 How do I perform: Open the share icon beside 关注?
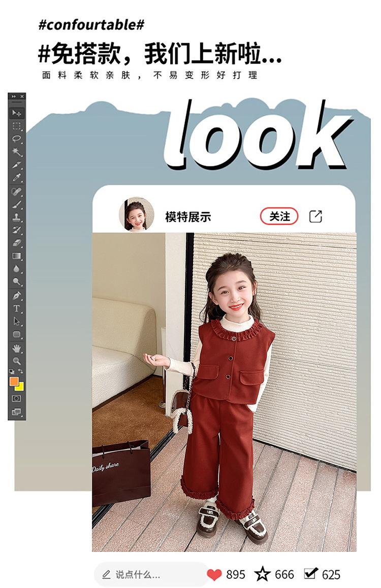[x=315, y=216]
